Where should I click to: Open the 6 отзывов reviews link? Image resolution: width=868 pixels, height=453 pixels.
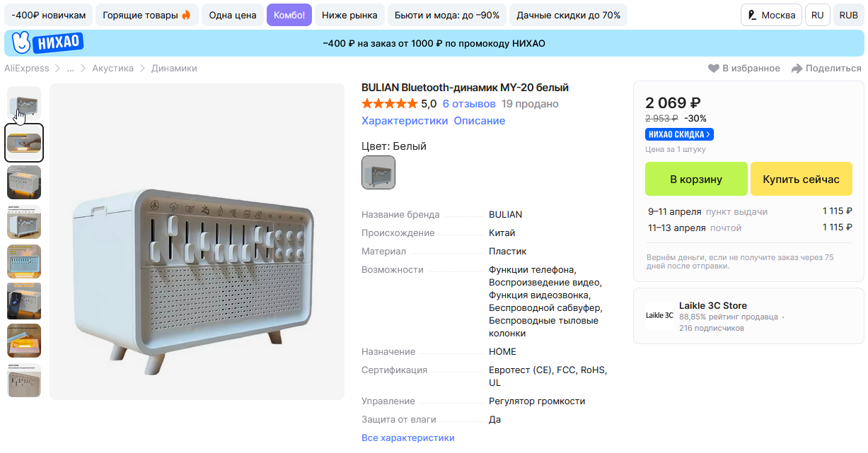468,104
